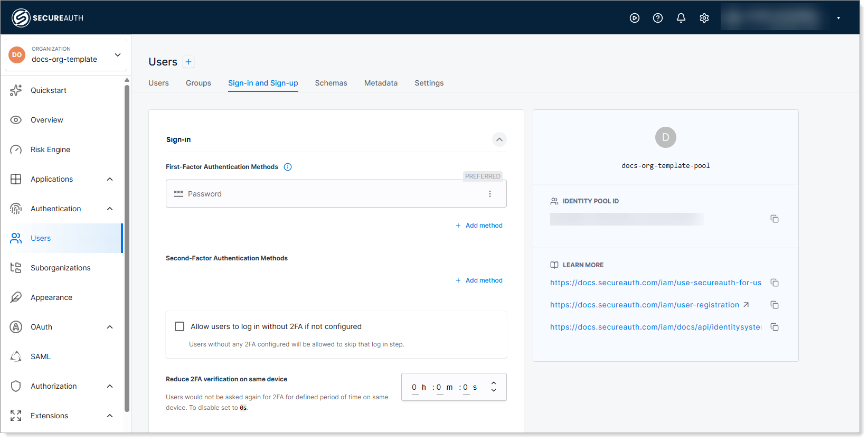868x441 pixels.
Task: Copy the api/identitysystem link
Action: (775, 327)
